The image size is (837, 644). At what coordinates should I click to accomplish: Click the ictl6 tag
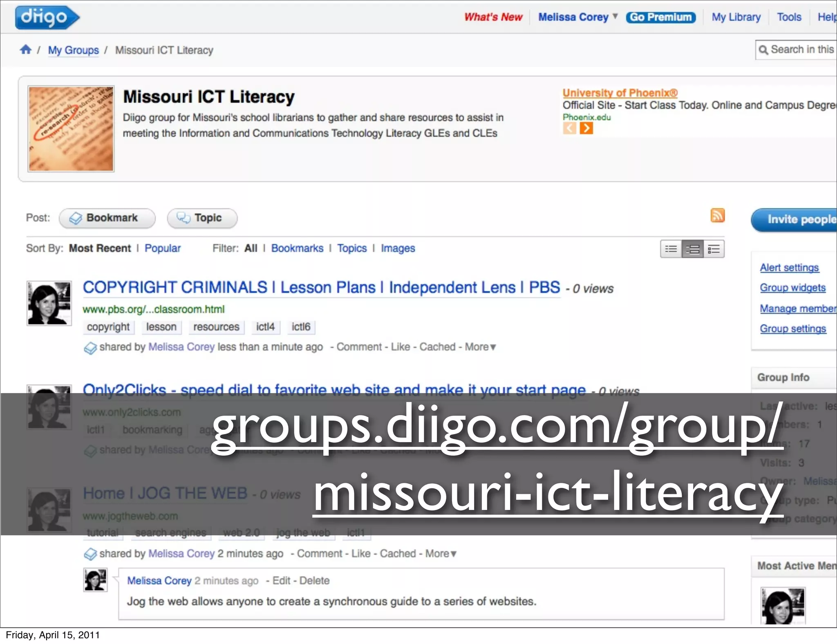(301, 327)
